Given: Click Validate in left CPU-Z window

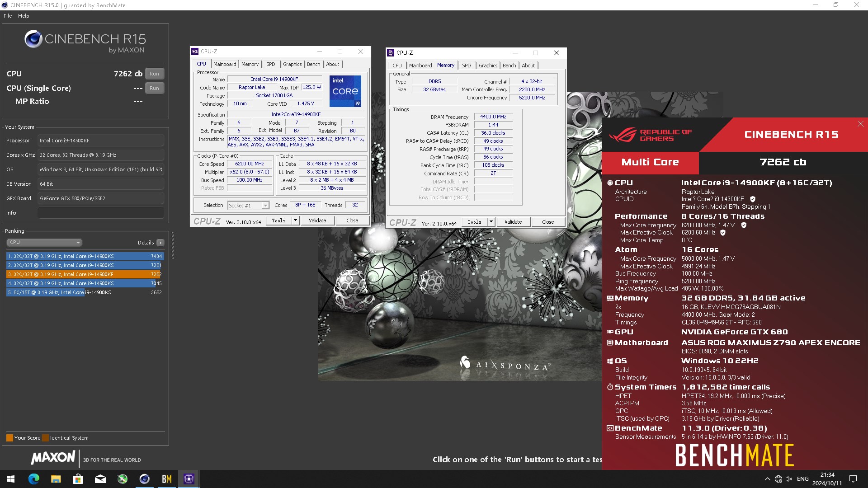Looking at the screenshot, I should (317, 221).
